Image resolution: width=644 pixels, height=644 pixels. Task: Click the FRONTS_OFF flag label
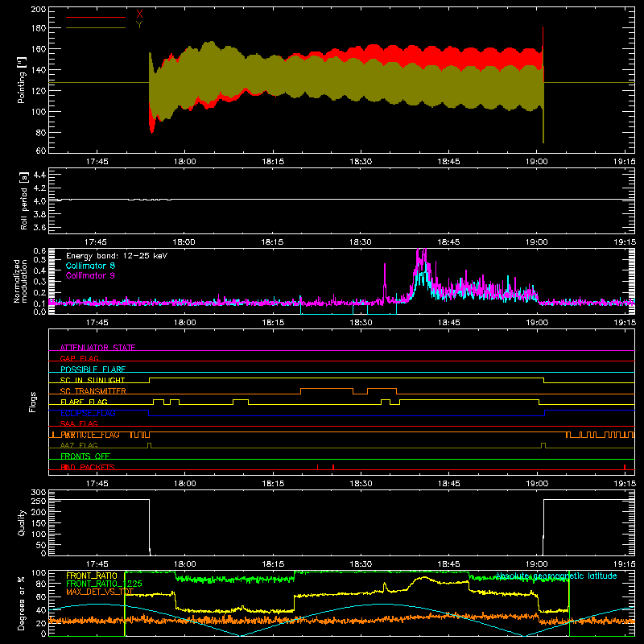(85, 456)
